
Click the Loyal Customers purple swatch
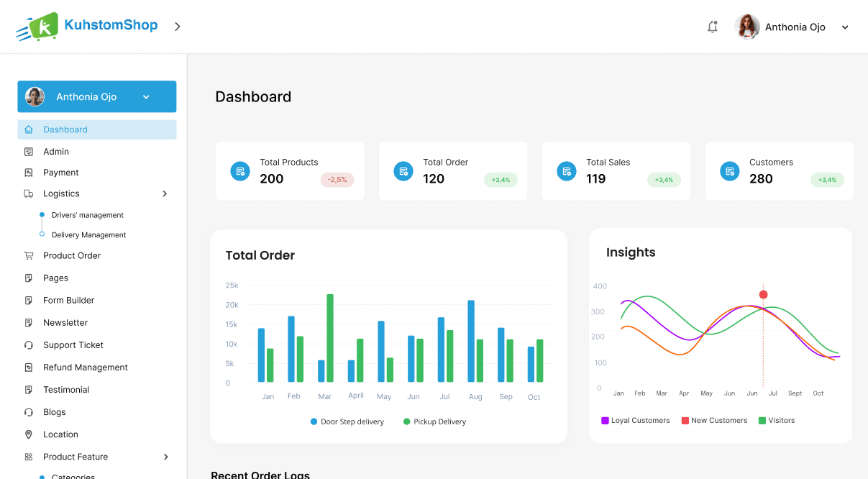(x=605, y=420)
